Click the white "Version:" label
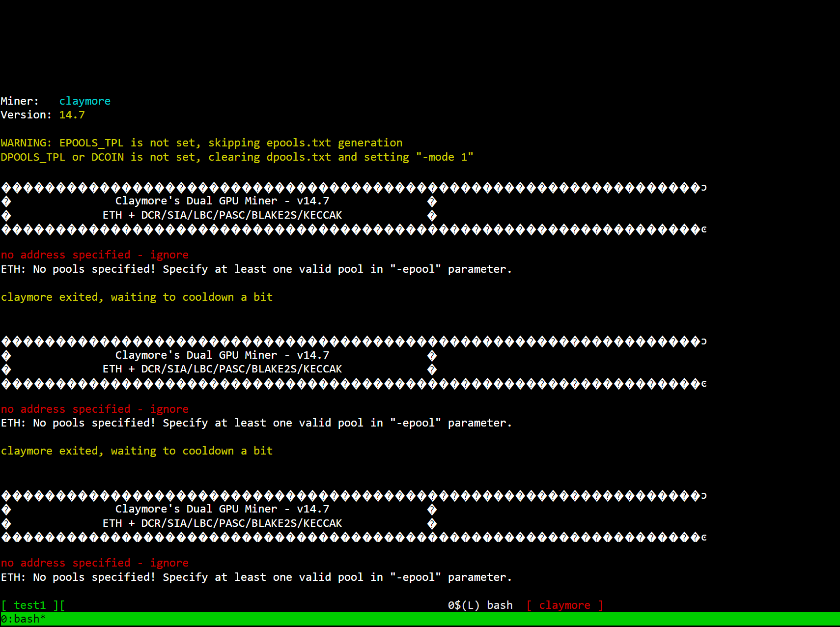The image size is (840, 627). (x=26, y=115)
